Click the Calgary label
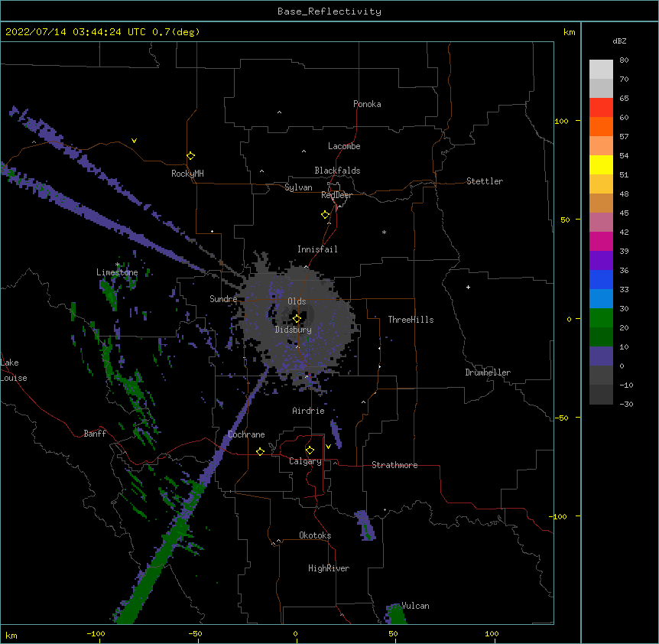The image size is (659, 644). [305, 461]
